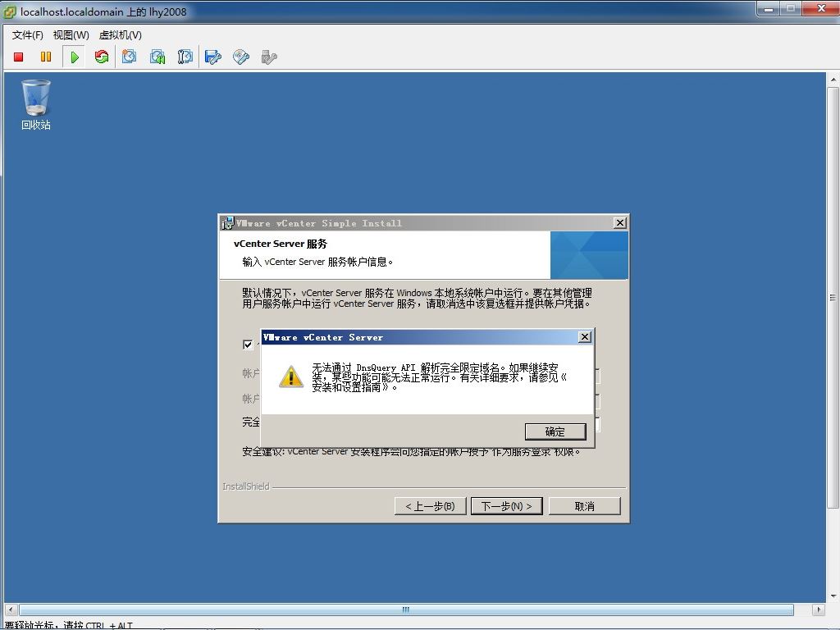Suspend the virtual machine with pause icon

point(46,57)
